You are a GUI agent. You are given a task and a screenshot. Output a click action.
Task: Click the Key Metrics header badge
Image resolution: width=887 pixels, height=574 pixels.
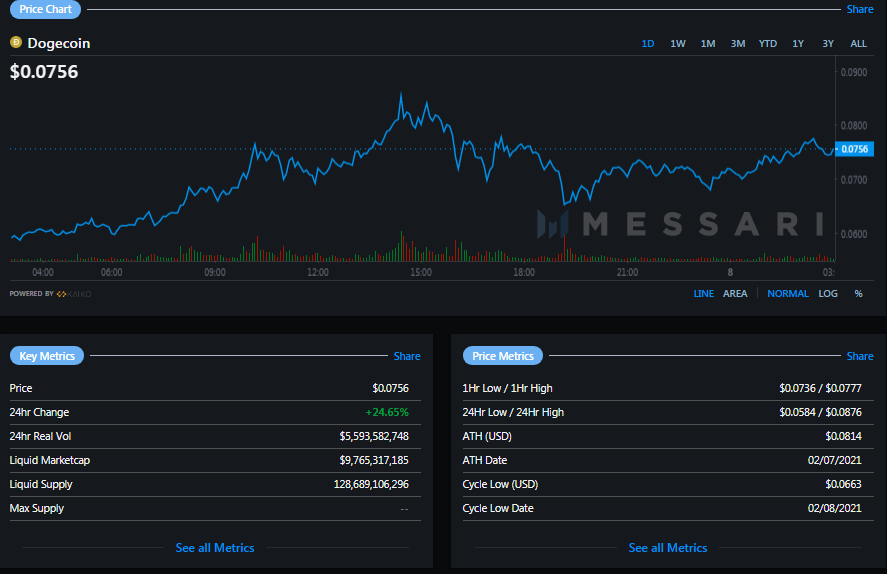coord(47,356)
